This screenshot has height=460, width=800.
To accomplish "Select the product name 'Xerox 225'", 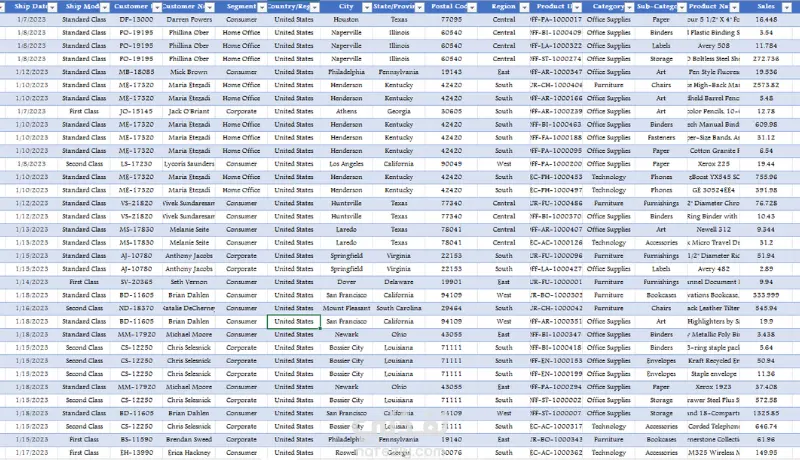I will (713, 164).
